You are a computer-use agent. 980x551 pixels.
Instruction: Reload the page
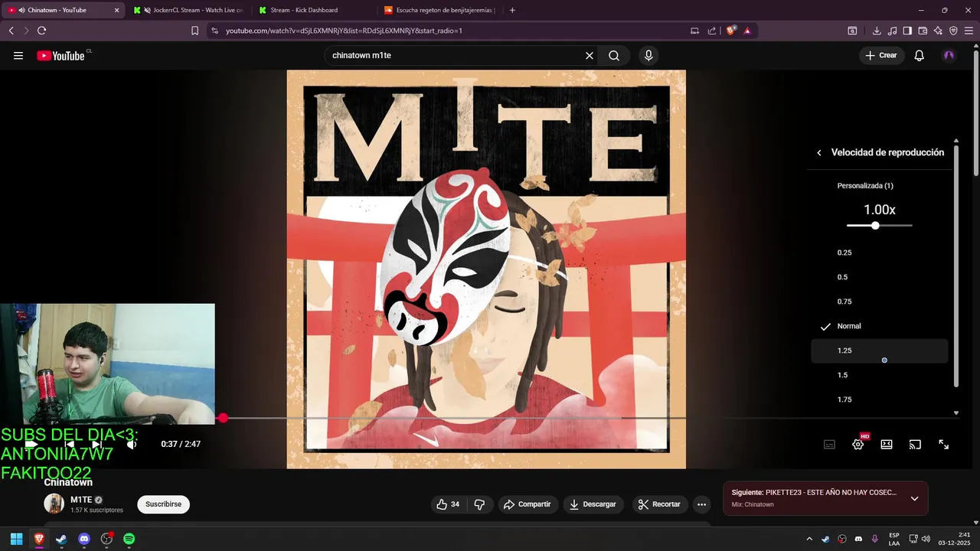[41, 31]
